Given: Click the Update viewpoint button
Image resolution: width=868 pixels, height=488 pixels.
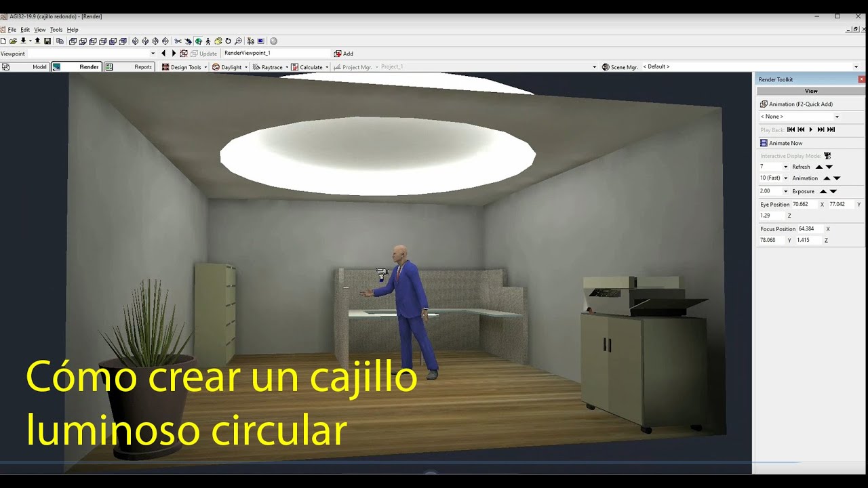Looking at the screenshot, I should (x=203, y=54).
